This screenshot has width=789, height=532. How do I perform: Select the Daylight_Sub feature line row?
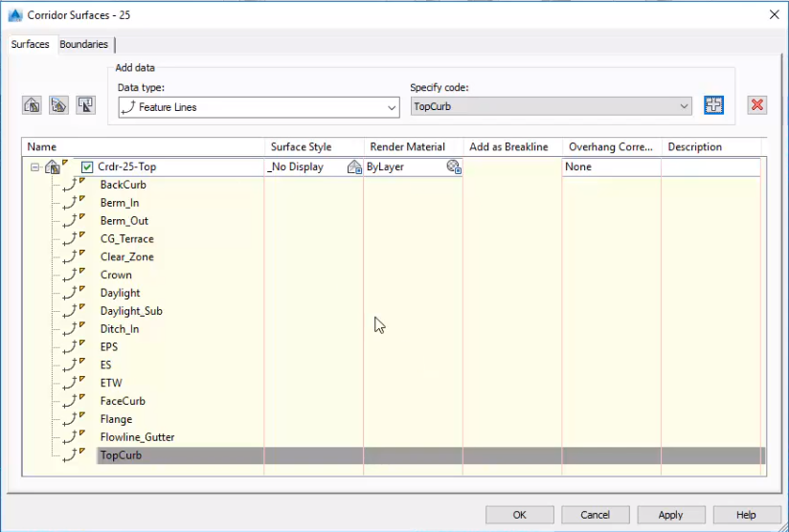(131, 311)
